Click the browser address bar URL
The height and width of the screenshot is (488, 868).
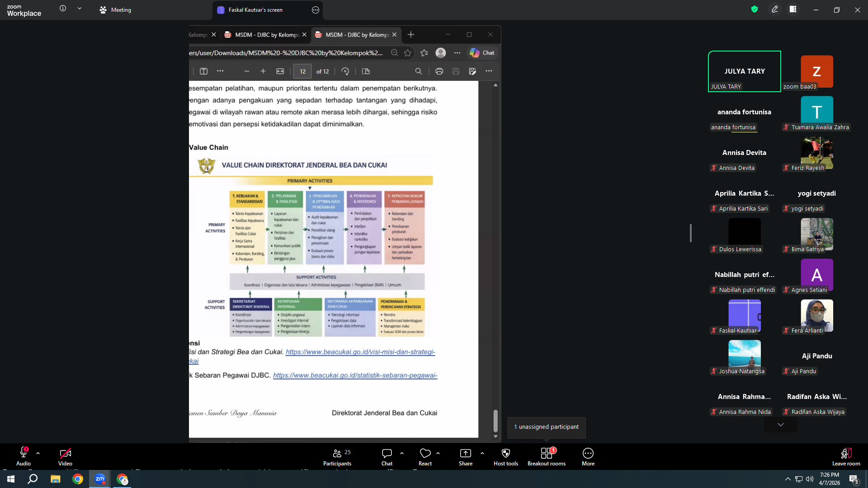coord(286,53)
